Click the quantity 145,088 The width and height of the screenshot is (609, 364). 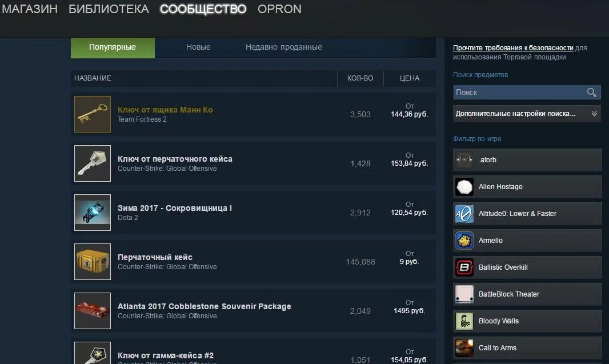360,262
